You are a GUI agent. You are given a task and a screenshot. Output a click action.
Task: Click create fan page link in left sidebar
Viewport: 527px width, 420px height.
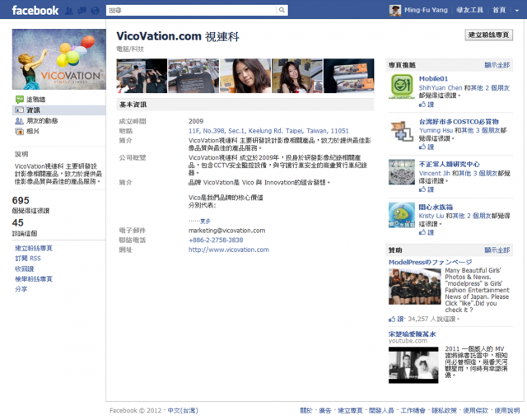coord(34,249)
